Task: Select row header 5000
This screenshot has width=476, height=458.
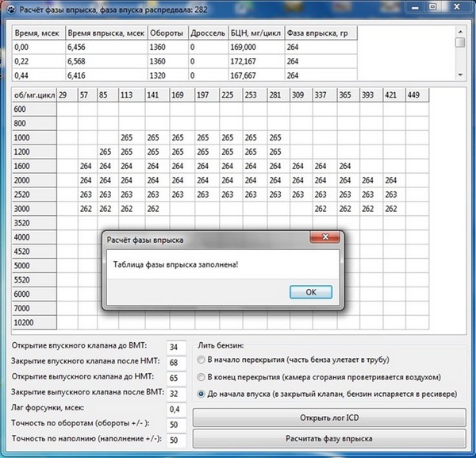Action: pos(34,266)
